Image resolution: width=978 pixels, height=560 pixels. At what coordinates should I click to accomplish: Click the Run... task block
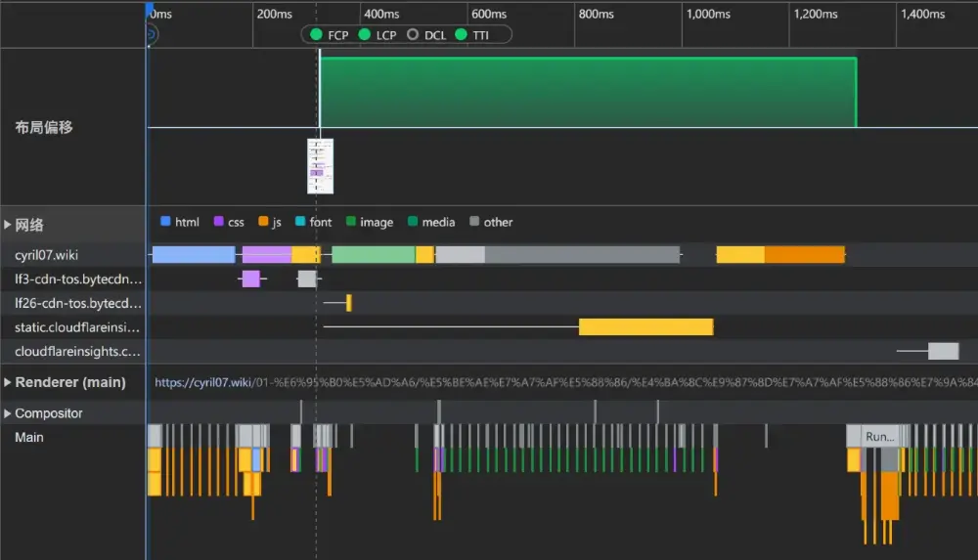pos(880,437)
